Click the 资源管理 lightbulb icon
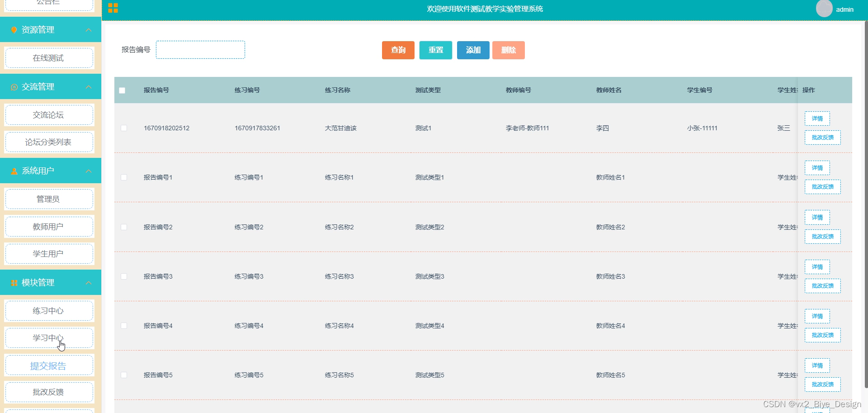The height and width of the screenshot is (413, 868). coord(14,30)
